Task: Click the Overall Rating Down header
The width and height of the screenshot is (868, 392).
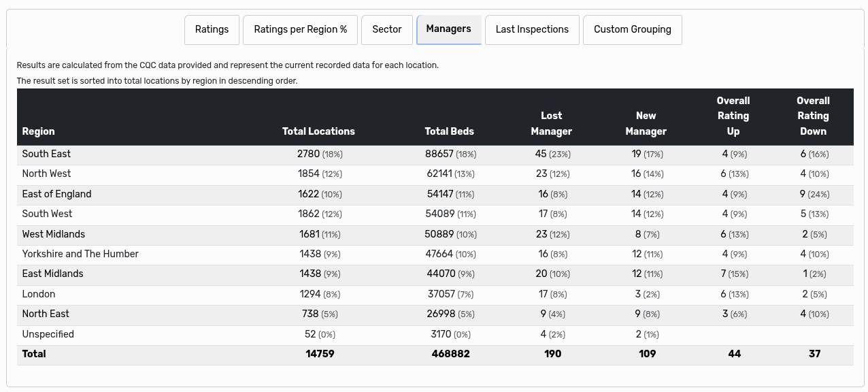Action: click(813, 116)
